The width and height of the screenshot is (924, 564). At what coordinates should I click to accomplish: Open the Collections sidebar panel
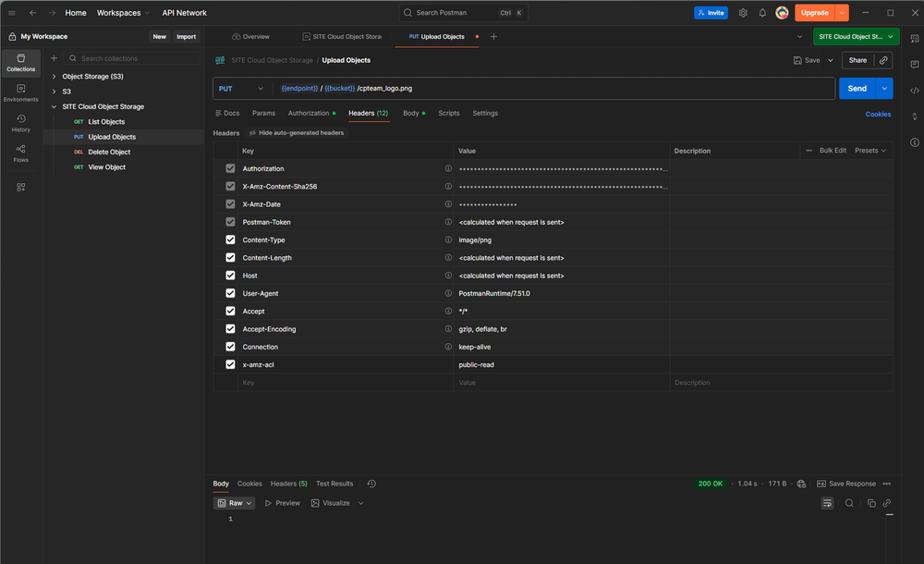coord(20,63)
